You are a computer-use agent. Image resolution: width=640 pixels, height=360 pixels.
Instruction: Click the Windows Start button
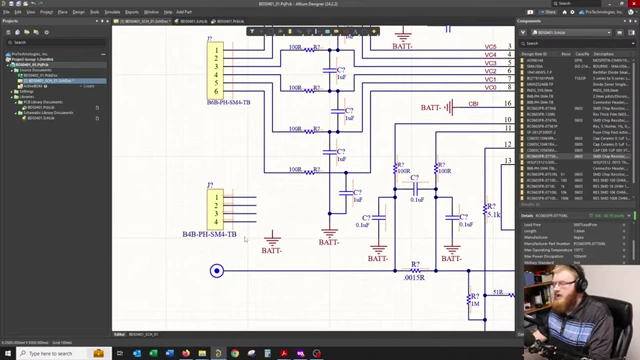[x=8, y=353]
